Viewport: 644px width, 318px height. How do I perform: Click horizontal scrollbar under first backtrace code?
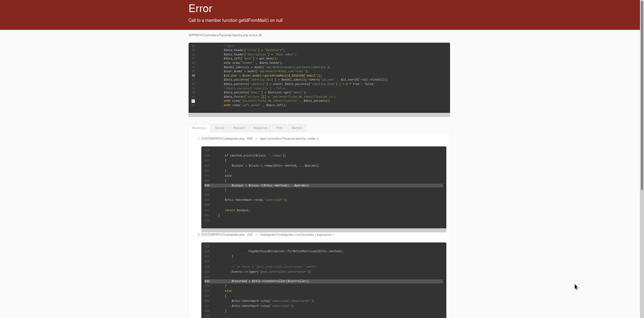click(x=323, y=230)
